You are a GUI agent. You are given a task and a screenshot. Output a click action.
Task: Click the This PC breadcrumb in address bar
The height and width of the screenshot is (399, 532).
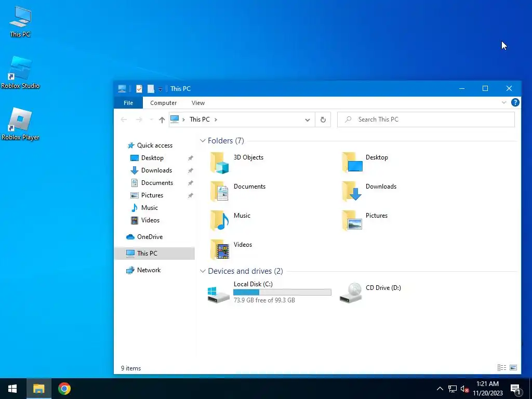point(199,119)
